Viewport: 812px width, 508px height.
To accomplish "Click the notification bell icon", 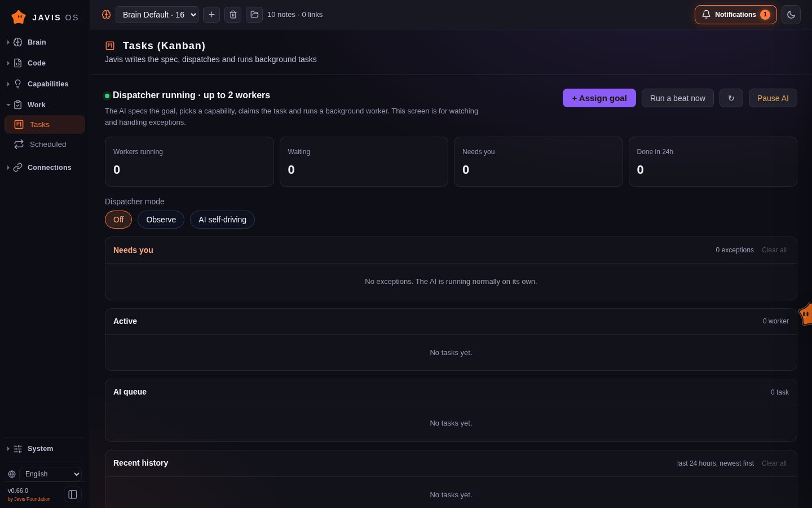I will [706, 15].
